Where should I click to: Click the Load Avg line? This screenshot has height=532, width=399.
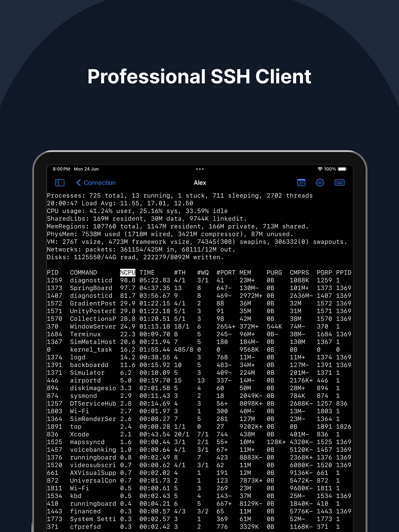[x=120, y=203]
